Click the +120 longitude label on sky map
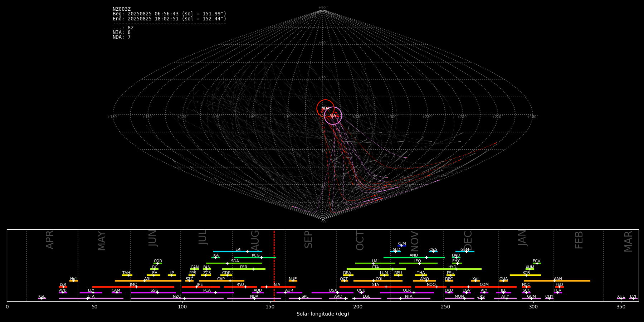The height and width of the screenshot is (322, 644). click(x=182, y=117)
